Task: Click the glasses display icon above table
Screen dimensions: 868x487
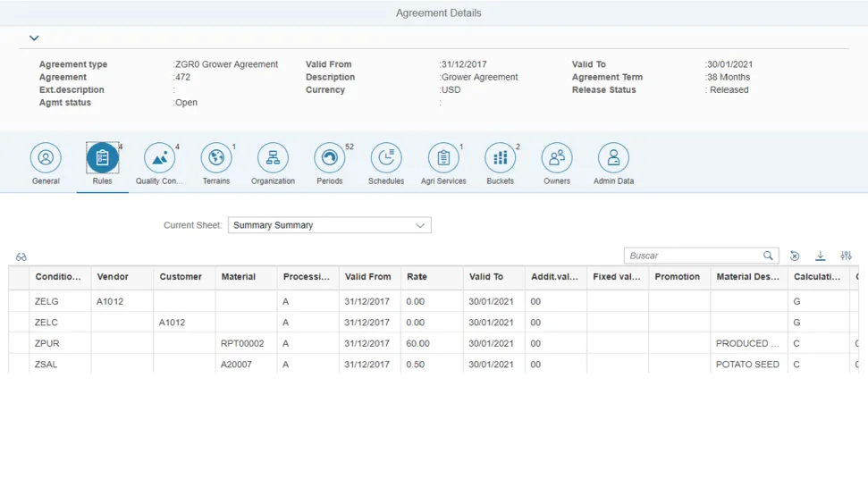Action: coord(21,256)
